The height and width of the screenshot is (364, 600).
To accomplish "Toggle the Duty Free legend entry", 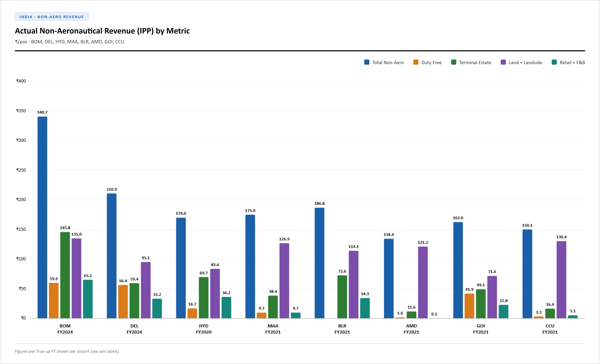I will [427, 63].
